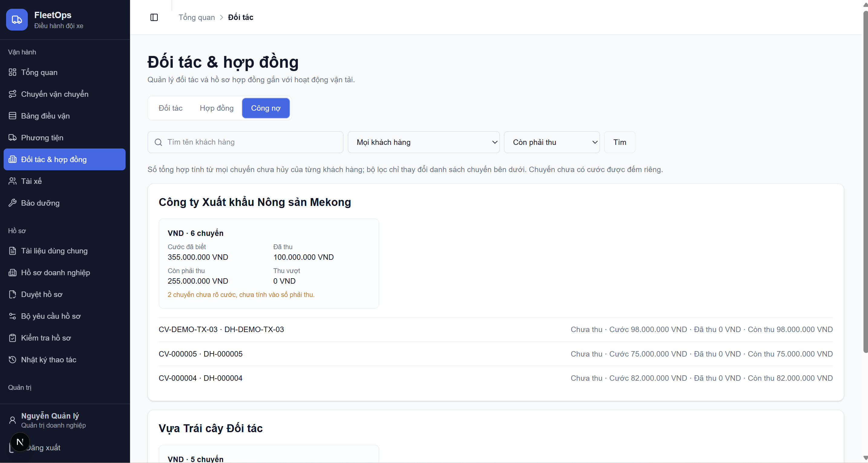Image resolution: width=868 pixels, height=463 pixels.
Task: Open Tài liệu dùng chung link
Action: pyautogui.click(x=64, y=251)
